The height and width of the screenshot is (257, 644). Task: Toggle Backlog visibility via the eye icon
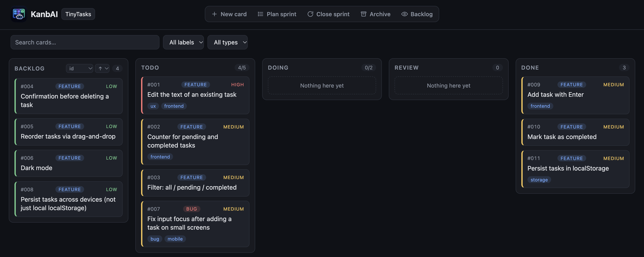(x=404, y=14)
